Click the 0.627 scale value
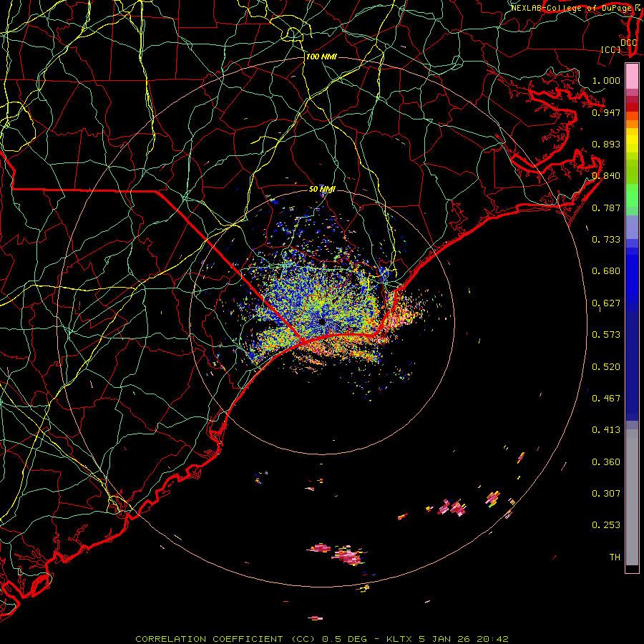 pyautogui.click(x=606, y=303)
